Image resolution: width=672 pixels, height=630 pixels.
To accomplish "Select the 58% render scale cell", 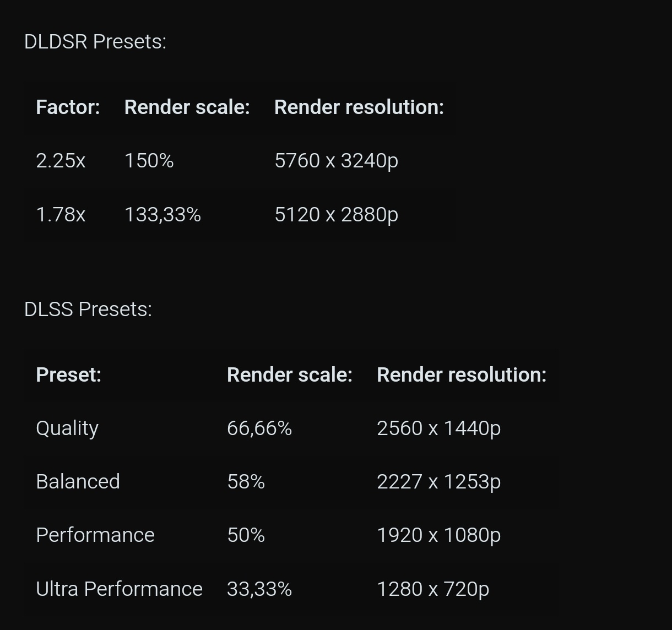I will click(x=246, y=482).
